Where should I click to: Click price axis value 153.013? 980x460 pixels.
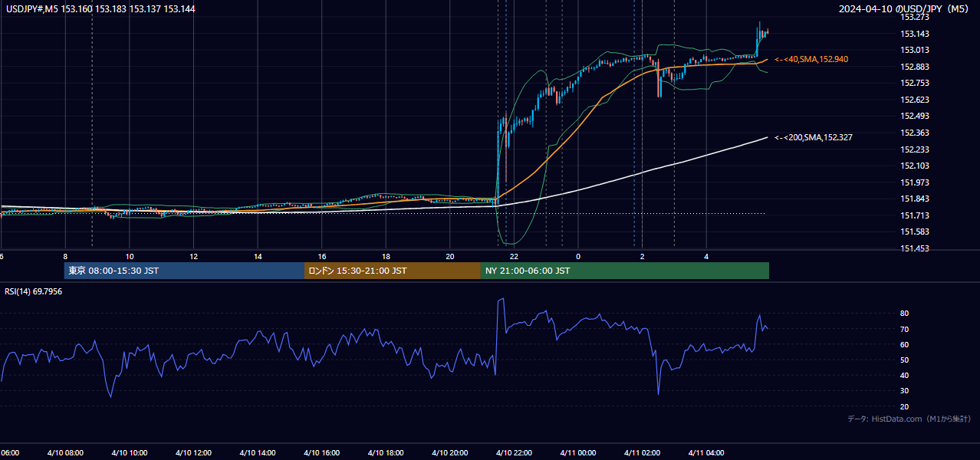[914, 51]
